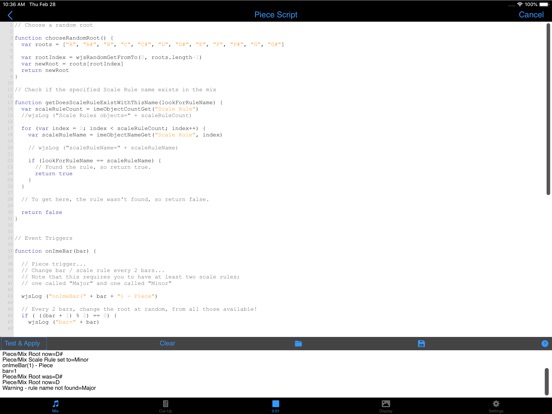552x414 pixels.
Task: Open a script with the folder icon
Action: pos(298,344)
